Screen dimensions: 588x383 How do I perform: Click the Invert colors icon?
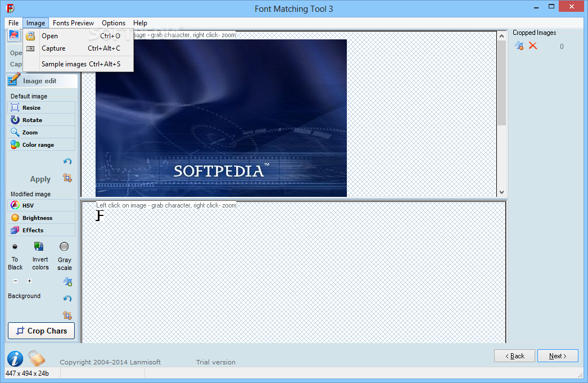pyautogui.click(x=39, y=246)
